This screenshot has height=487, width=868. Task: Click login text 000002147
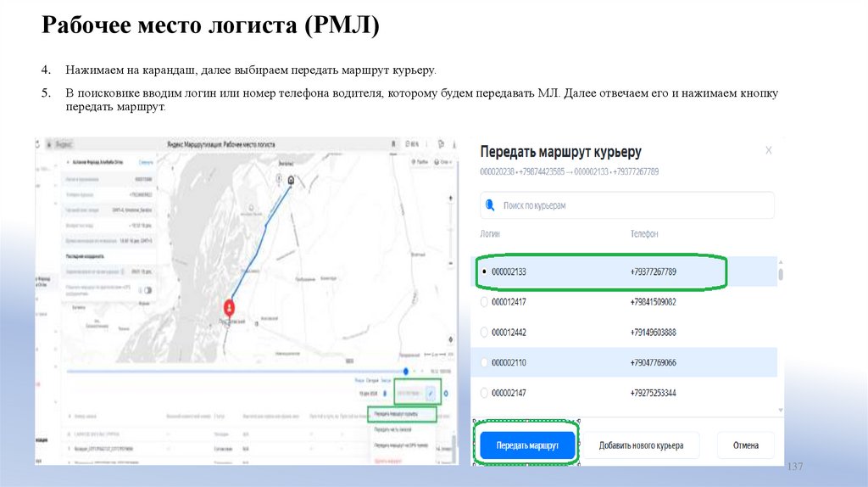509,393
